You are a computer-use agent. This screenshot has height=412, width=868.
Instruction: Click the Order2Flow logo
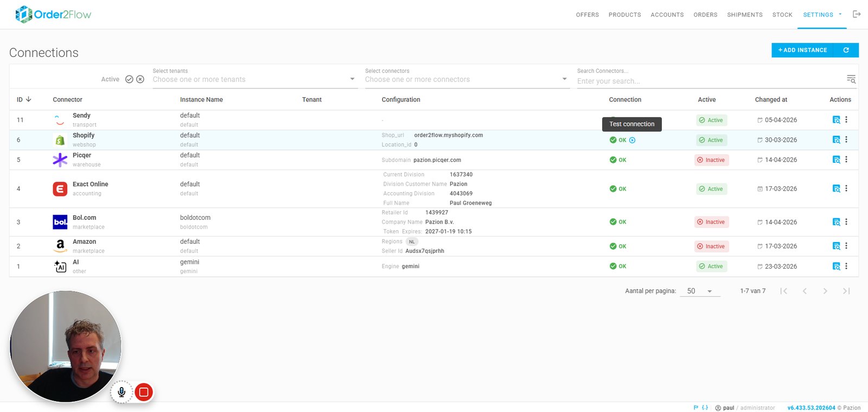[53, 14]
